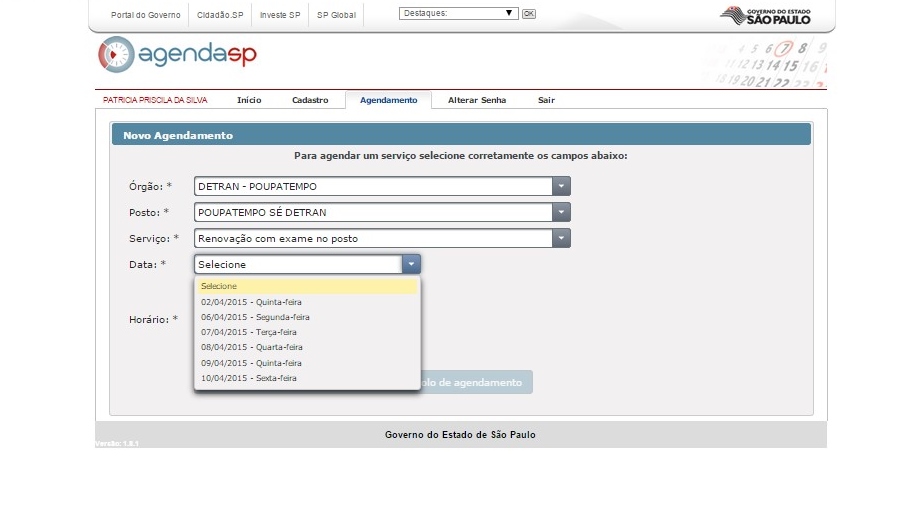This screenshot has height=511, width=908.
Task: Visit the Cidadão.SP link
Action: pyautogui.click(x=220, y=15)
